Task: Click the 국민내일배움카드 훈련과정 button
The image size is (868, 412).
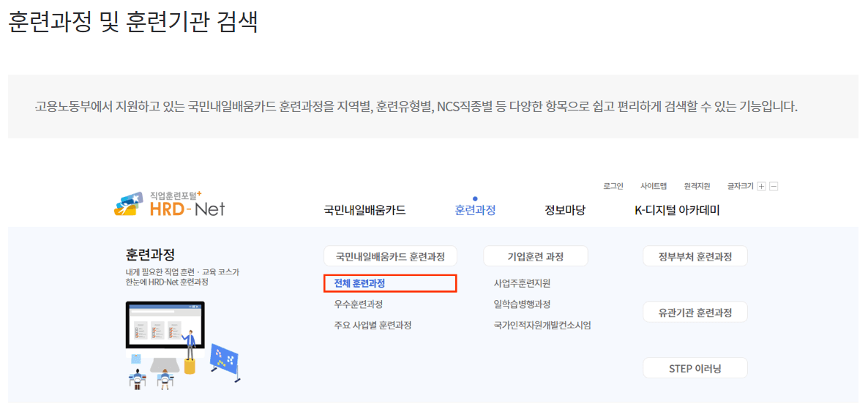Action: coord(390,256)
